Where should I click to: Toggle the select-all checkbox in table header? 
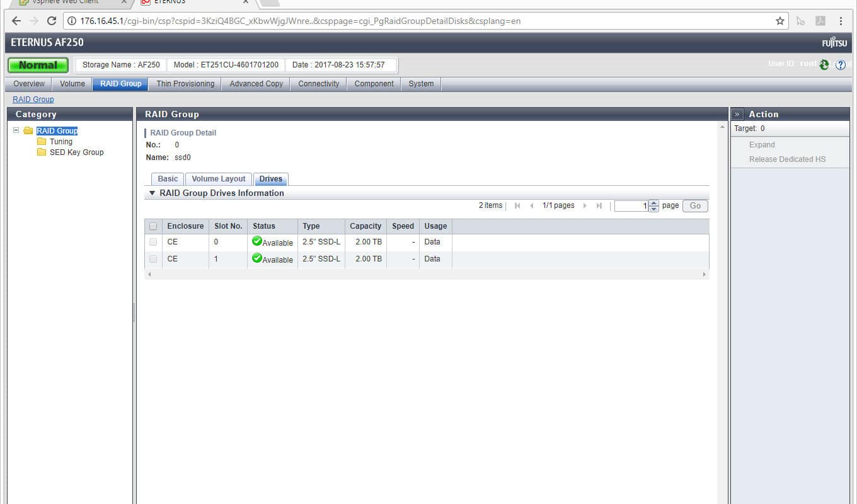click(x=153, y=226)
